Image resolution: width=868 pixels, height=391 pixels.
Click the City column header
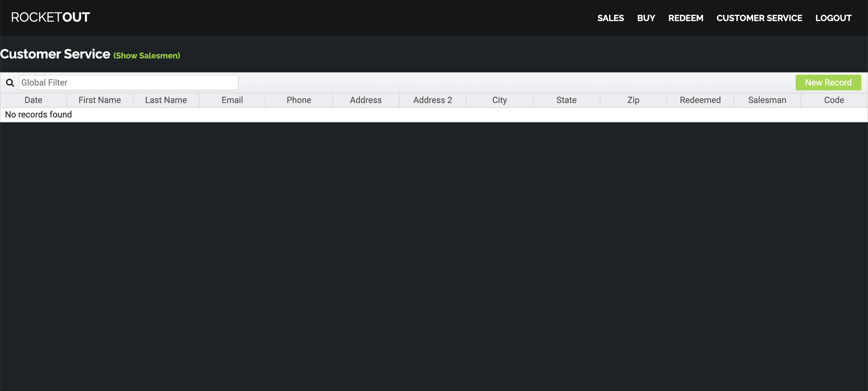coord(499,100)
